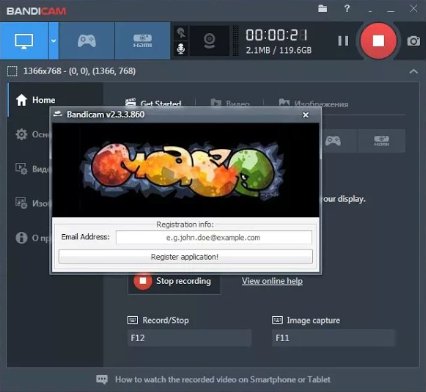Open the About info sidebar tab
Image resolution: width=426 pixels, height=392 pixels.
[x=32, y=238]
